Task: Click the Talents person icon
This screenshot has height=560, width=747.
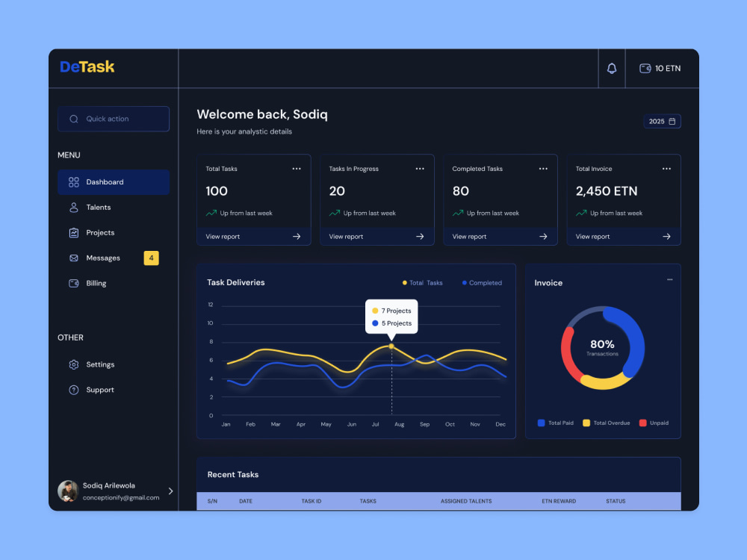Action: click(x=74, y=207)
